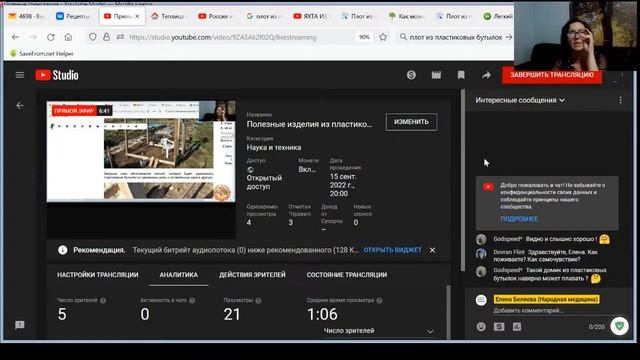The image size is (640, 360).
Task: Open info tooltip for Число зрителей
Action: click(x=103, y=300)
